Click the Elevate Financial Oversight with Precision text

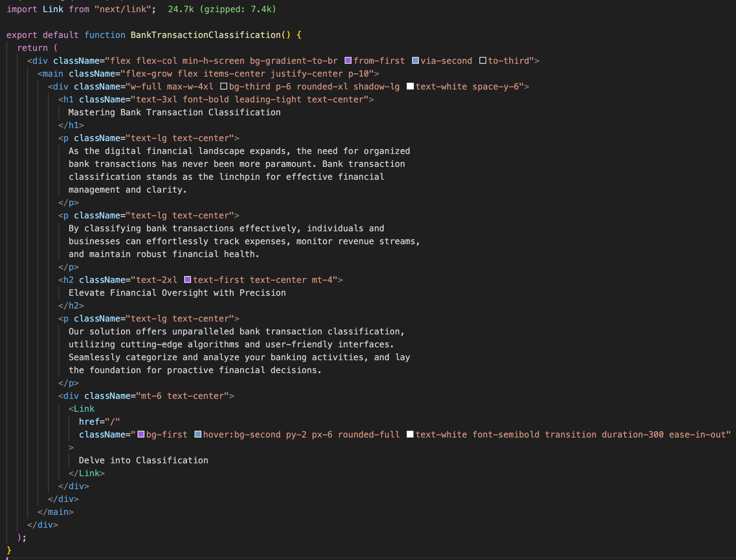click(177, 293)
